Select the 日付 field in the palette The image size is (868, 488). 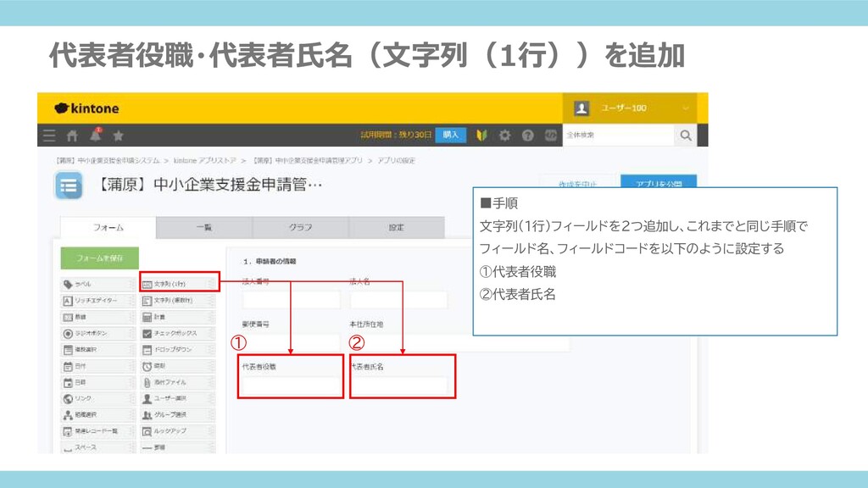tap(97, 366)
